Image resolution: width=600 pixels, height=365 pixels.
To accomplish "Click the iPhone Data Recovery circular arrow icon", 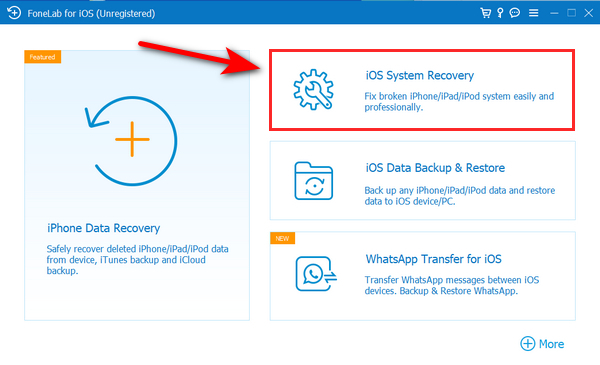I will click(x=131, y=140).
